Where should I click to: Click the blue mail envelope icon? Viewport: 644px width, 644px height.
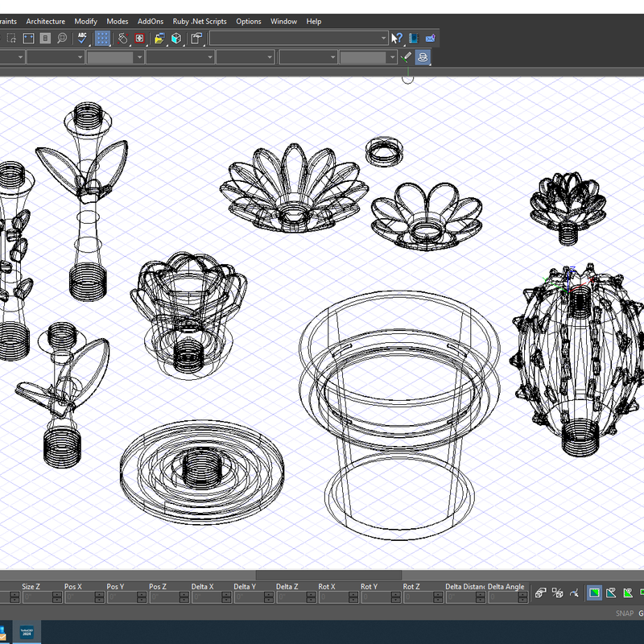click(x=430, y=38)
